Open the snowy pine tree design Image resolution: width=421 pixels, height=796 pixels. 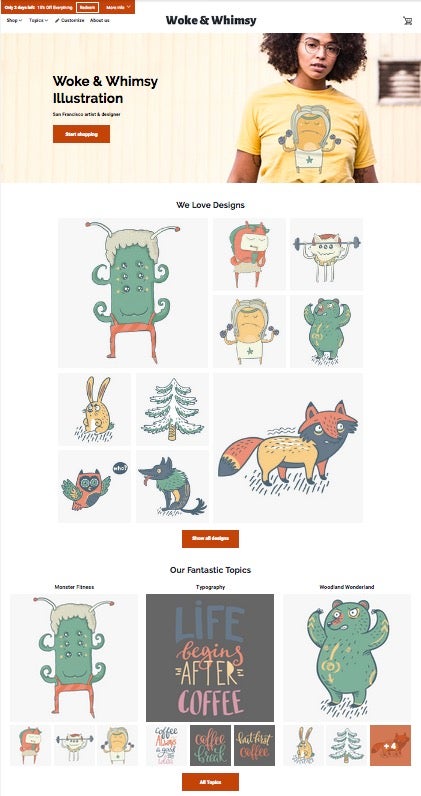coord(172,409)
